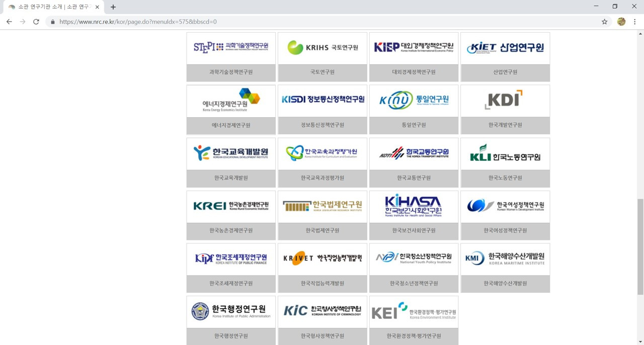The width and height of the screenshot is (644, 345).
Task: Click the 한국청소년정책연구원 caption text
Action: 414,283
